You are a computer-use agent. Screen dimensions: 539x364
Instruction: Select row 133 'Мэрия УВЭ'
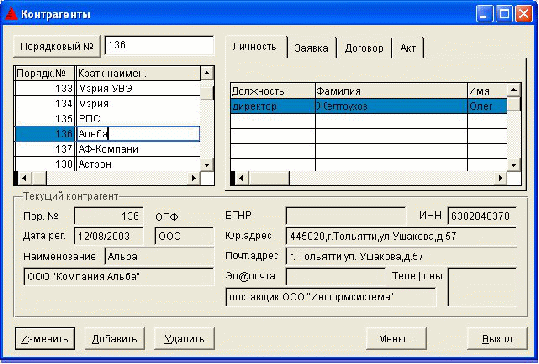click(108, 89)
